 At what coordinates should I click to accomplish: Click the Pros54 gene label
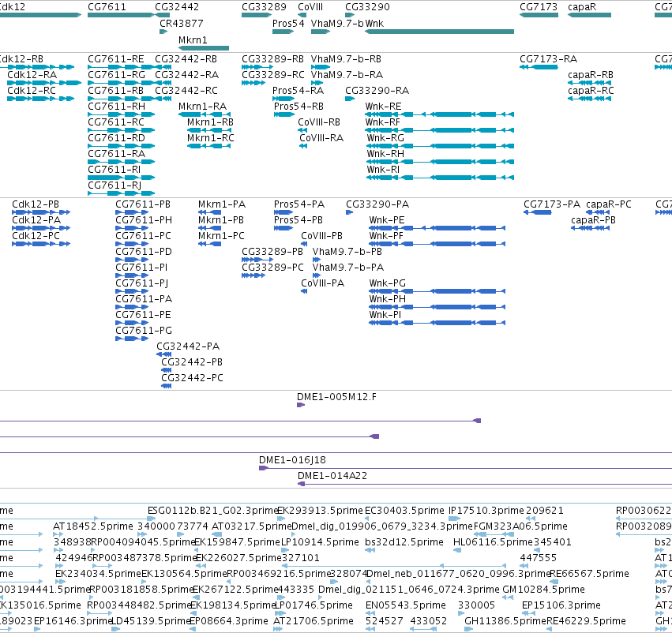(x=288, y=23)
